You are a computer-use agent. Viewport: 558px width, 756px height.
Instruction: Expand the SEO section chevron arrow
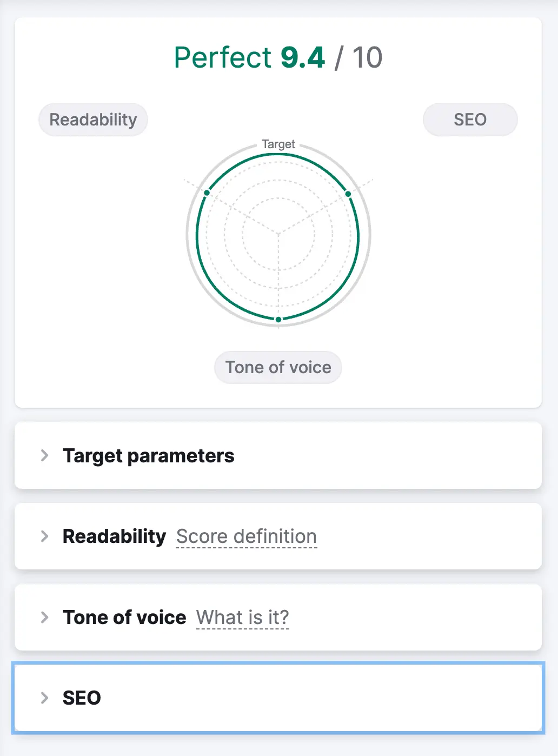[45, 698]
